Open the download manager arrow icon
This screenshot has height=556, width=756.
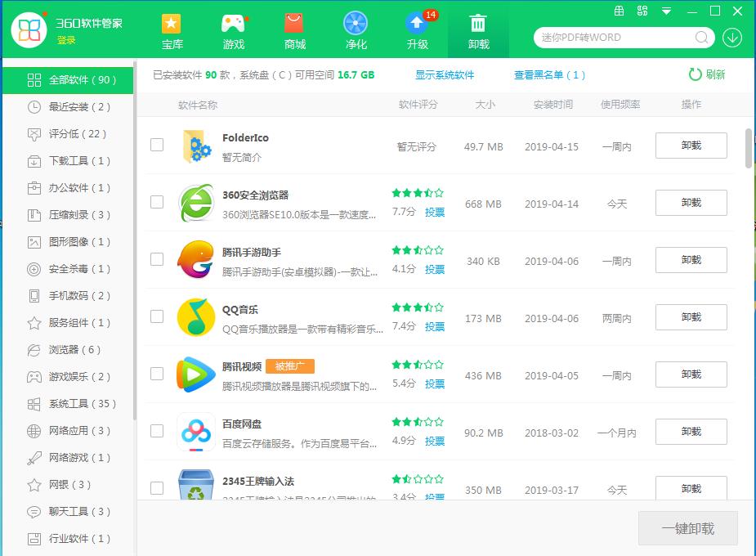732,37
